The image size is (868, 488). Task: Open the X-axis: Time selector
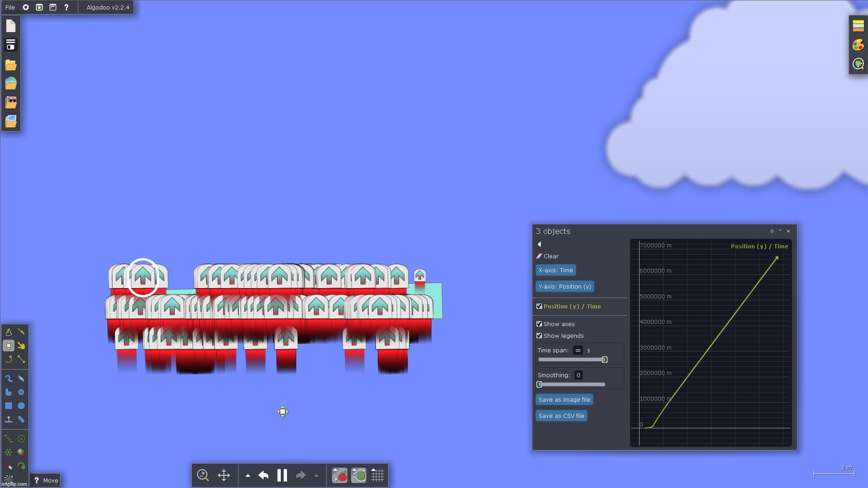(555, 270)
